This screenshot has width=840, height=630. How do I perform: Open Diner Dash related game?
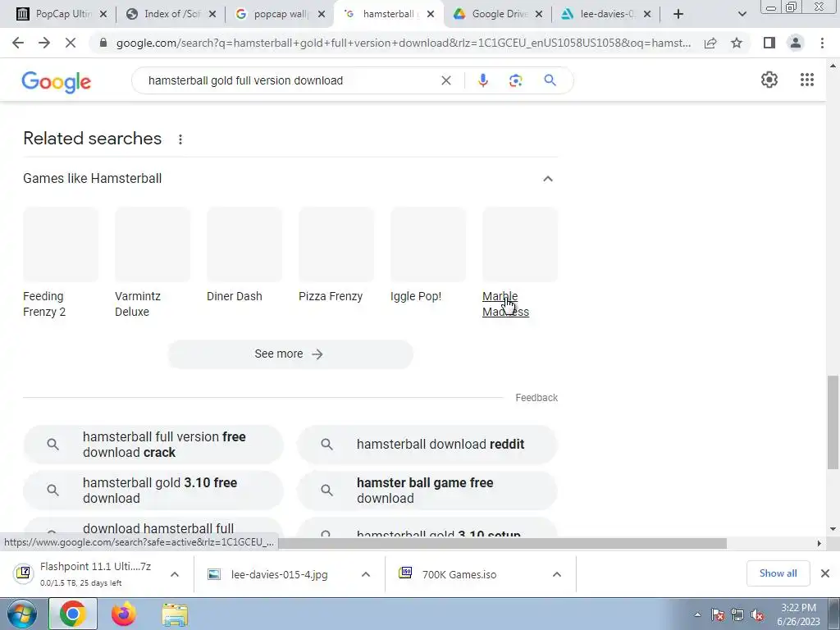point(234,296)
